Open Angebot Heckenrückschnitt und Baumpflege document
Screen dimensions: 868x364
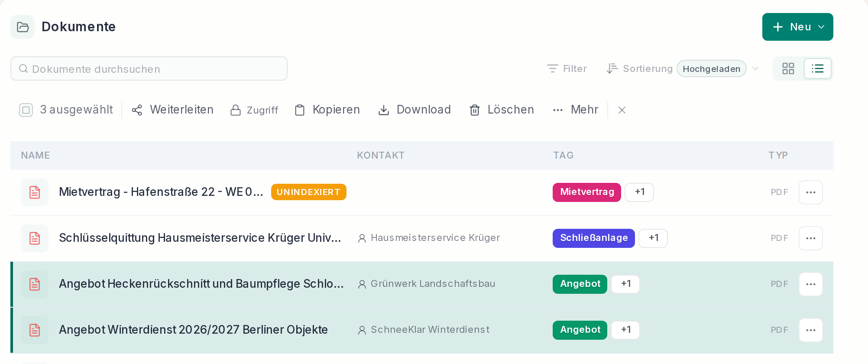tap(201, 284)
